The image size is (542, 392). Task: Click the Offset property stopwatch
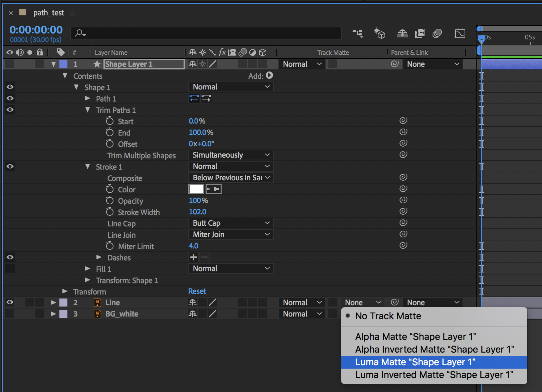[x=110, y=143]
